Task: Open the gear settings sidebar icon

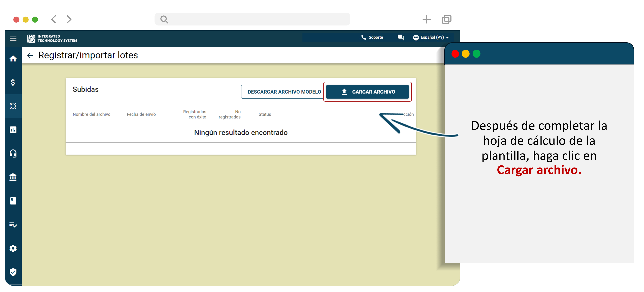Action: (13, 248)
